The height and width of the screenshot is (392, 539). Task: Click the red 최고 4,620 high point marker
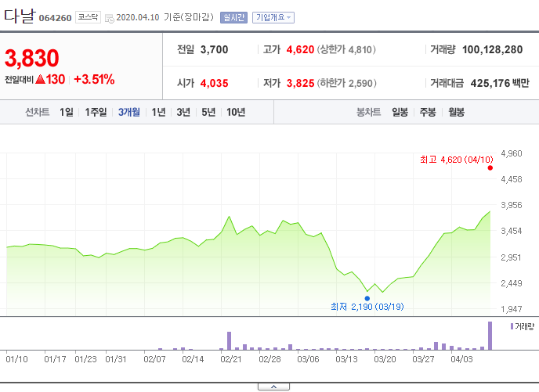point(490,168)
